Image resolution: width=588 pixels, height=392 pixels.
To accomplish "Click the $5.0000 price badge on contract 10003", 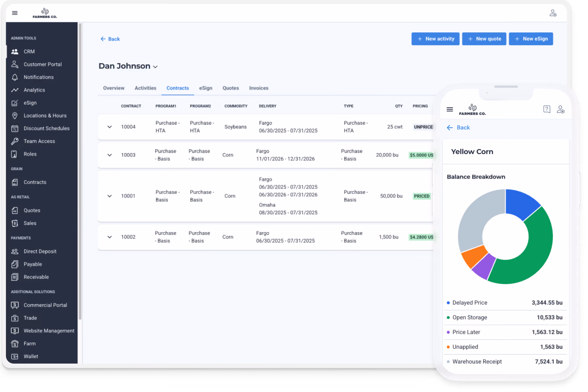I will click(421, 155).
